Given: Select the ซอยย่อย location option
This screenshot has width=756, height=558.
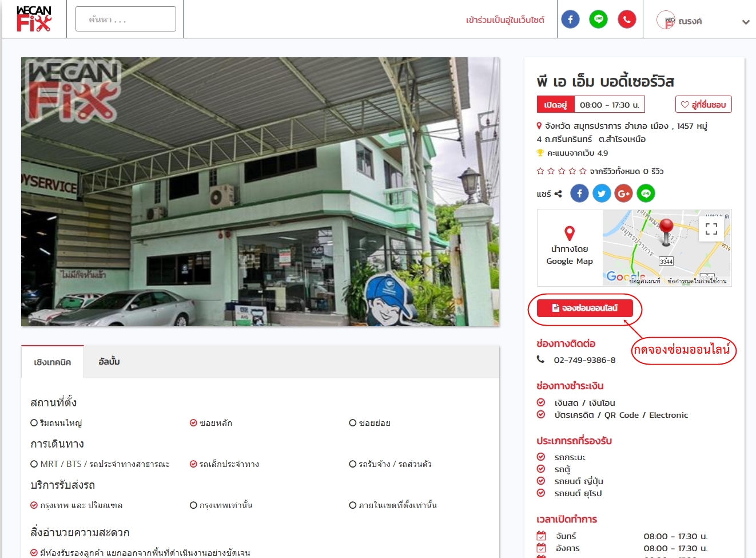Looking at the screenshot, I should click(x=370, y=423).
